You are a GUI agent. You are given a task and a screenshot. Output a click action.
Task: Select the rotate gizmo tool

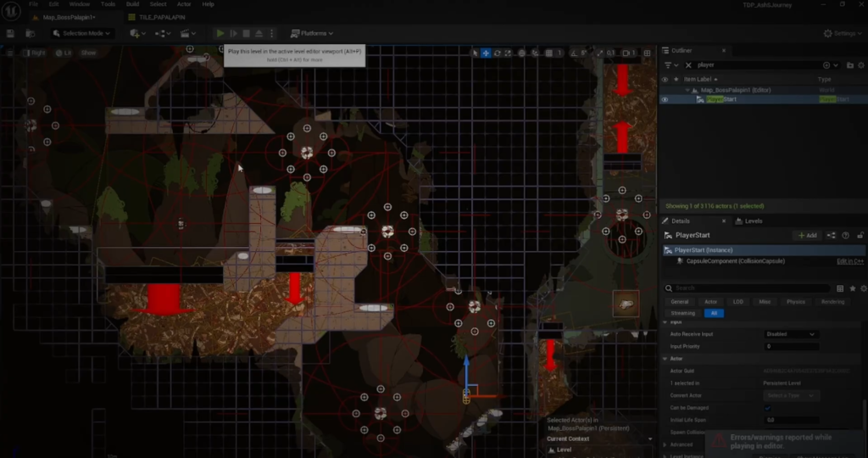pos(497,53)
